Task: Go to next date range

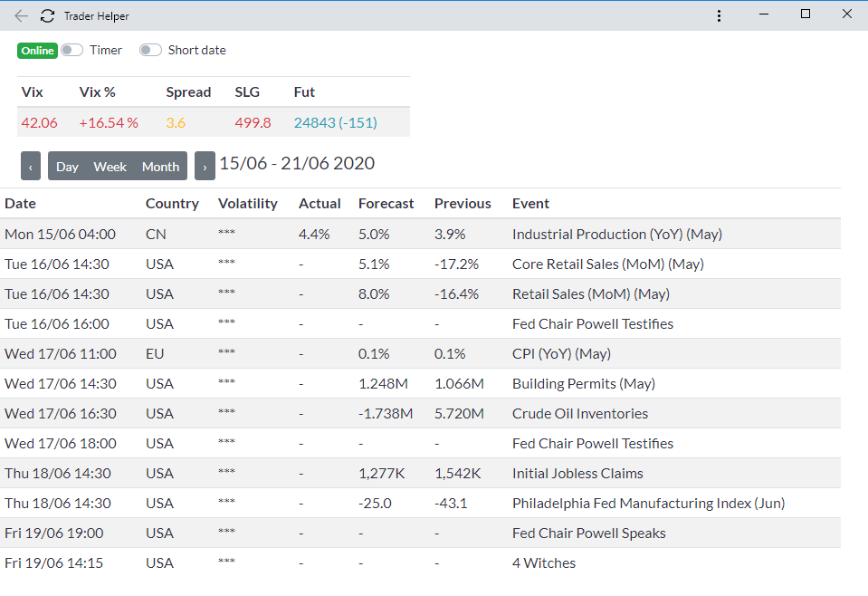Action: click(205, 167)
